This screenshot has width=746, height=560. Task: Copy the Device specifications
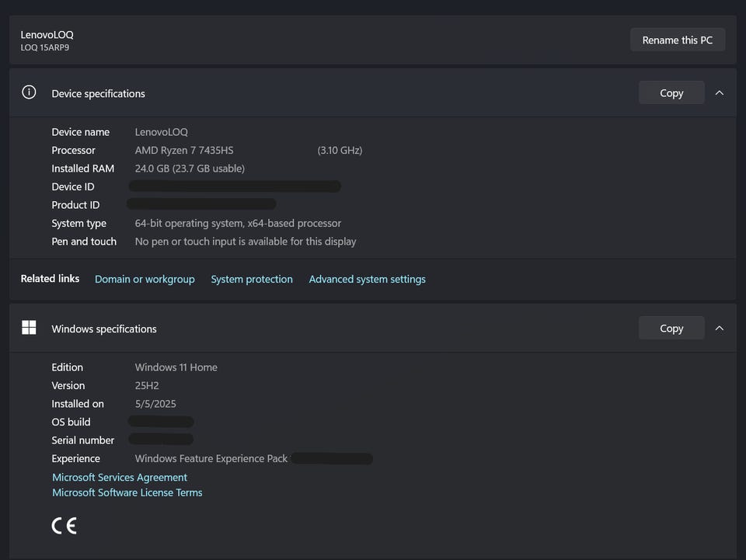(671, 93)
